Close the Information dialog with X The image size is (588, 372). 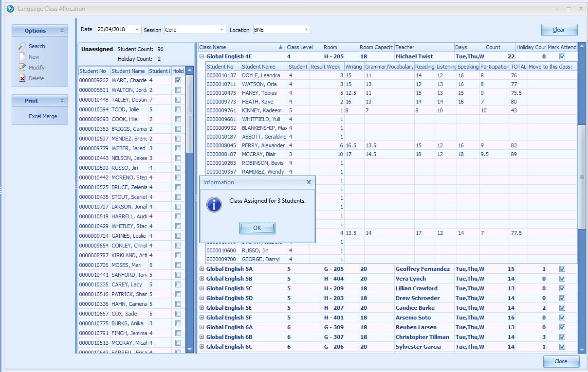(309, 182)
